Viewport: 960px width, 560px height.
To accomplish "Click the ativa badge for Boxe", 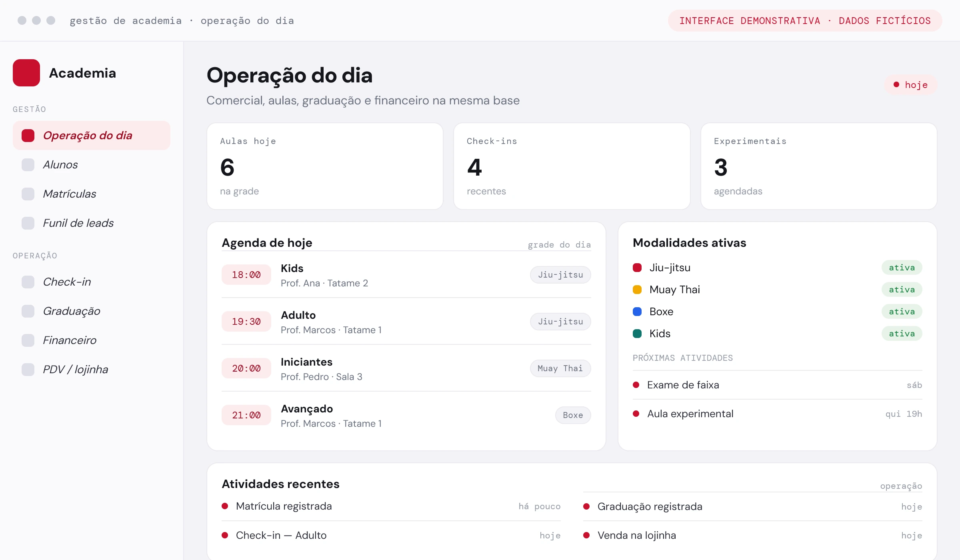I will click(x=902, y=312).
